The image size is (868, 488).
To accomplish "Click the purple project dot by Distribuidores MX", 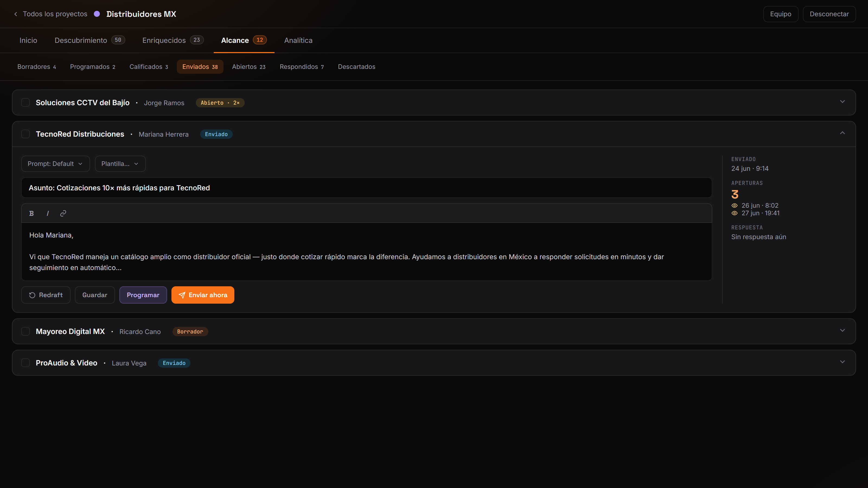I will (97, 14).
